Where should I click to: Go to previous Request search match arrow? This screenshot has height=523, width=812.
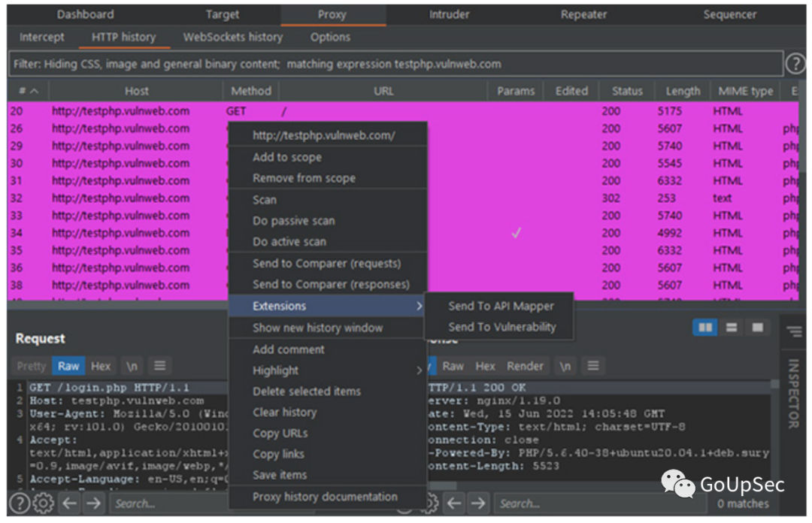pyautogui.click(x=69, y=503)
